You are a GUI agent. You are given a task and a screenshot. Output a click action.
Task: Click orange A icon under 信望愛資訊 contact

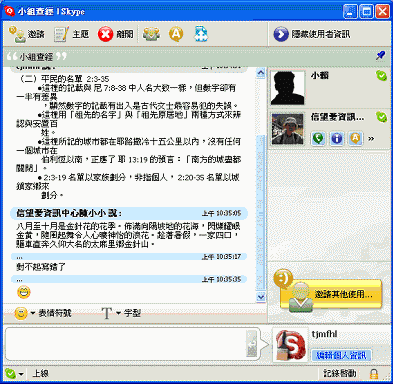pos(355,138)
